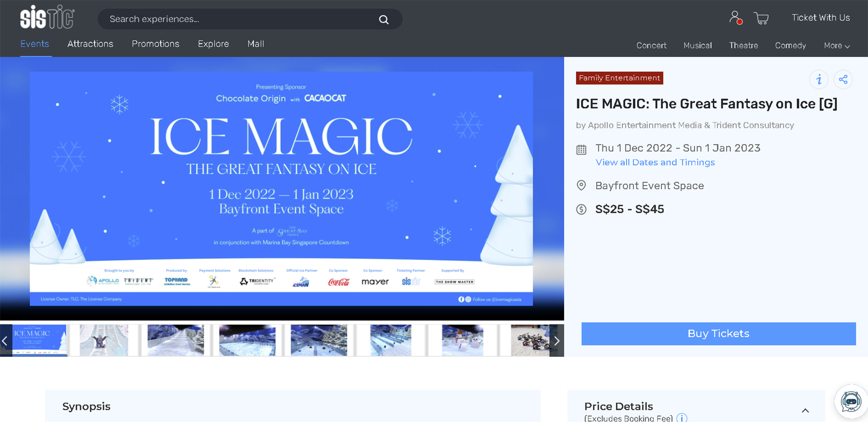The width and height of the screenshot is (868, 422).
Task: Open the Mall tab
Action: (x=256, y=44)
